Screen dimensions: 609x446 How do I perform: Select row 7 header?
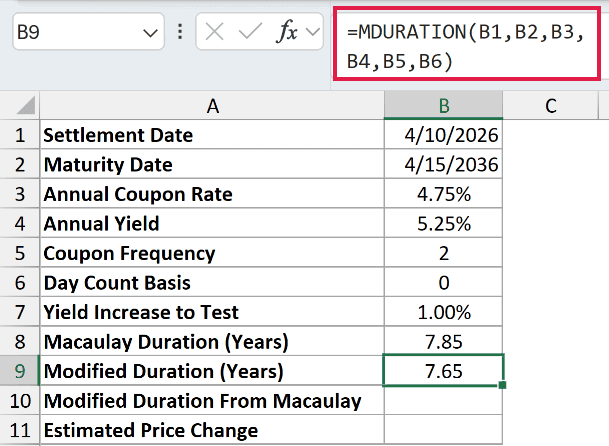20,312
